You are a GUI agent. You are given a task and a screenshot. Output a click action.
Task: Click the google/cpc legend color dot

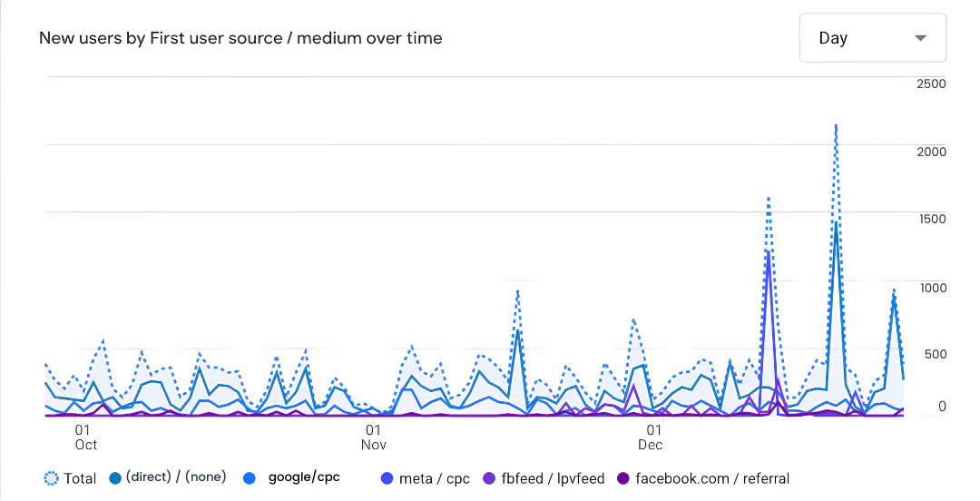250,477
